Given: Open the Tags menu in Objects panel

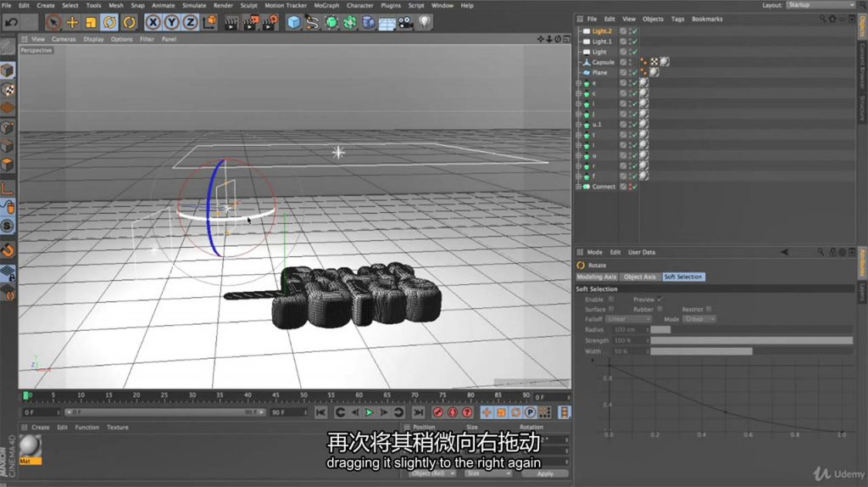Looking at the screenshot, I should (x=677, y=19).
